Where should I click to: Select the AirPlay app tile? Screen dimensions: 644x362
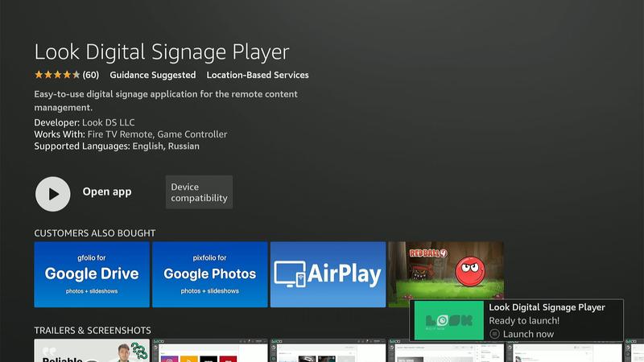(328, 274)
